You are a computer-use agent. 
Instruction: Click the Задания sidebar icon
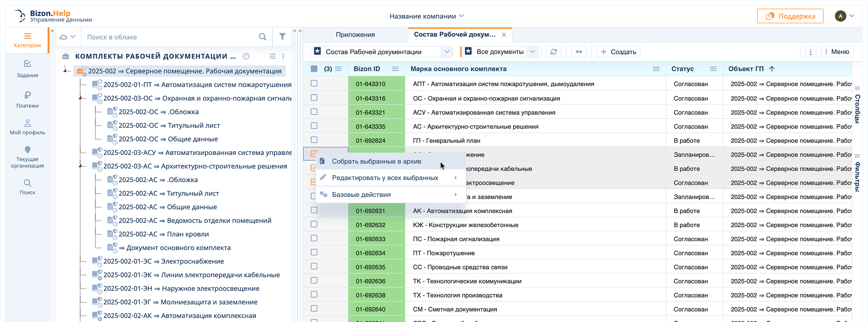[27, 65]
